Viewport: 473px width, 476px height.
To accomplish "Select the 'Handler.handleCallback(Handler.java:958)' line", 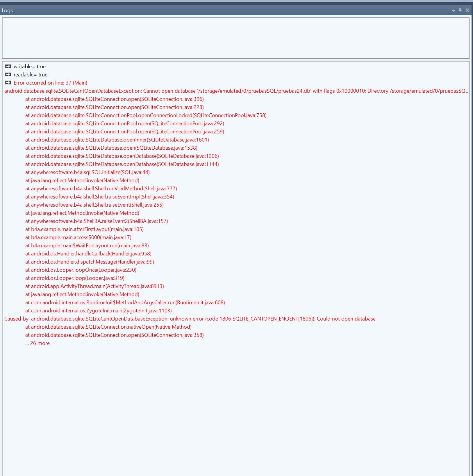I will pyautogui.click(x=88, y=254).
